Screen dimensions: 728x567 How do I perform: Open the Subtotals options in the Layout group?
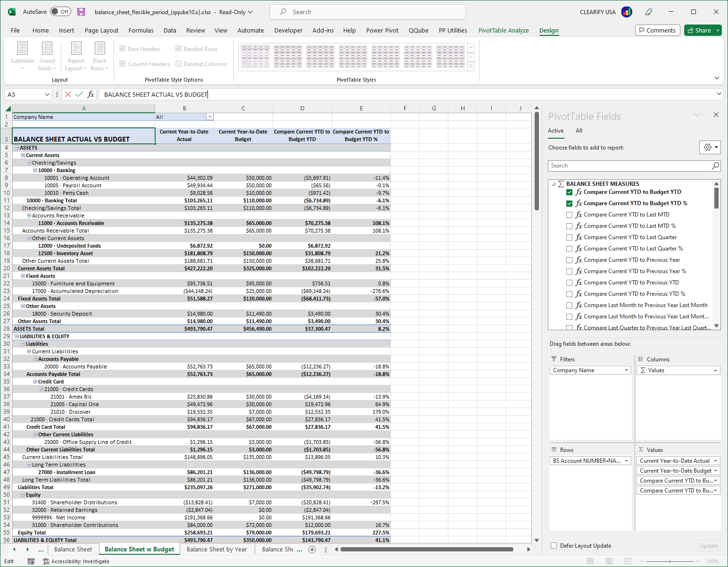point(22,56)
